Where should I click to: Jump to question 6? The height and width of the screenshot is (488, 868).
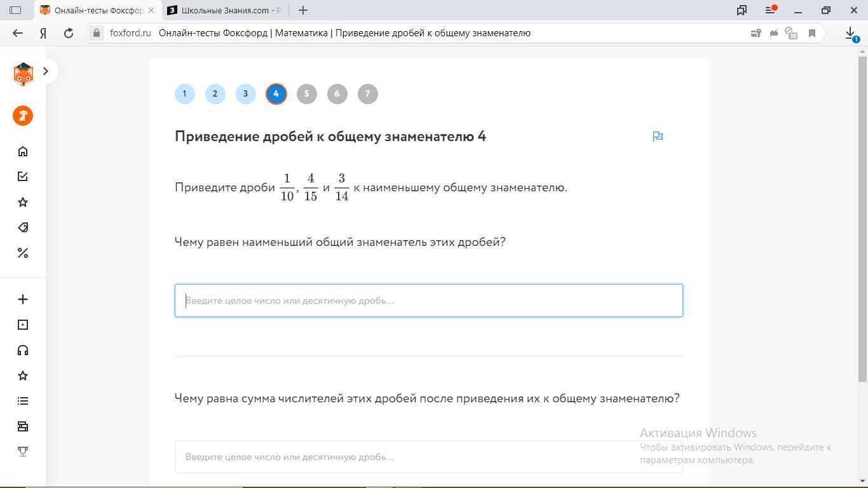[337, 94]
